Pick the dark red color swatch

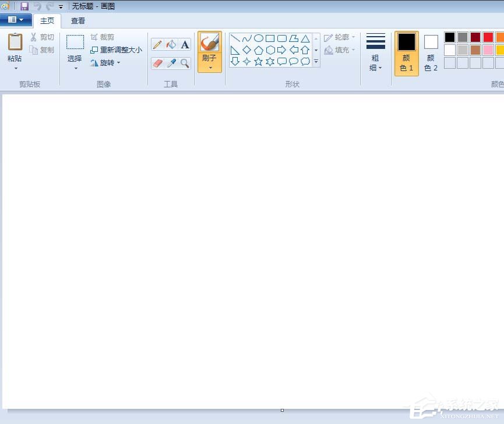475,37
